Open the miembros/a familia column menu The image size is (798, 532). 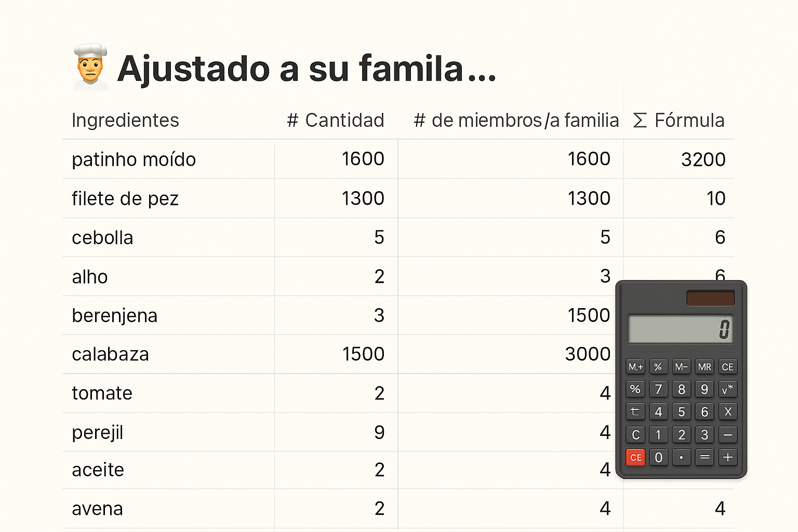(516, 121)
